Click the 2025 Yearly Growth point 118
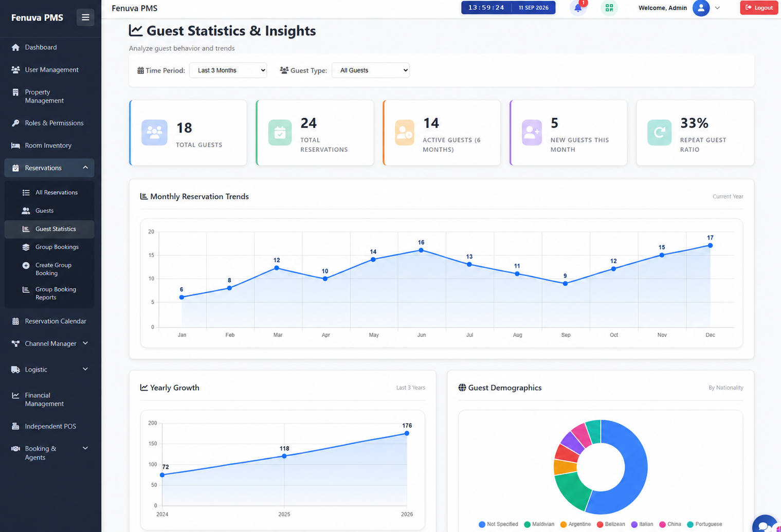The width and height of the screenshot is (781, 532). (x=284, y=456)
